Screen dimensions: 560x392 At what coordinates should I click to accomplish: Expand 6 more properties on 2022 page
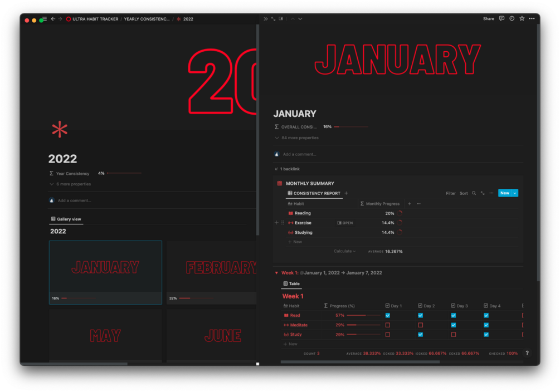[x=70, y=184]
